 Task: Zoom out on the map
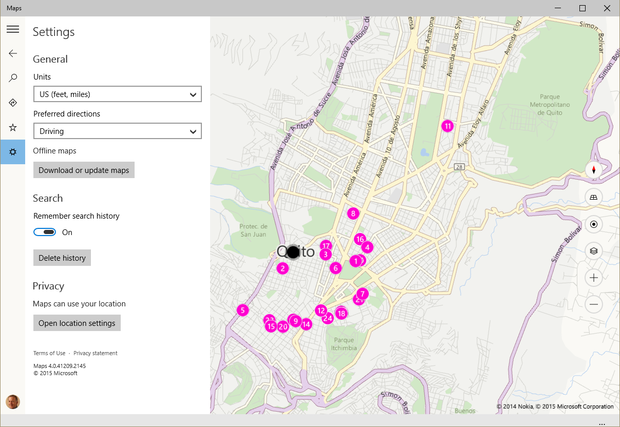pos(594,304)
